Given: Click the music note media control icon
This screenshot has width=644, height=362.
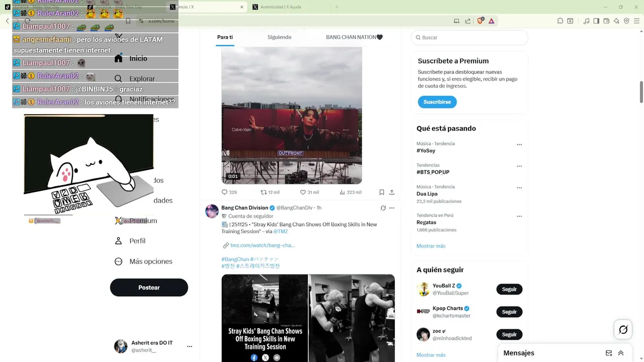Looking at the screenshot, I should (586, 21).
